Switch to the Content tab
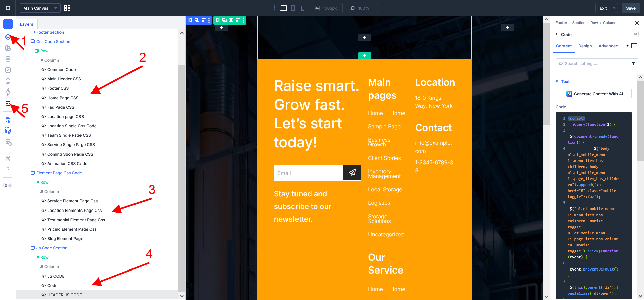Image resolution: width=644 pixels, height=300 pixels. pos(564,46)
